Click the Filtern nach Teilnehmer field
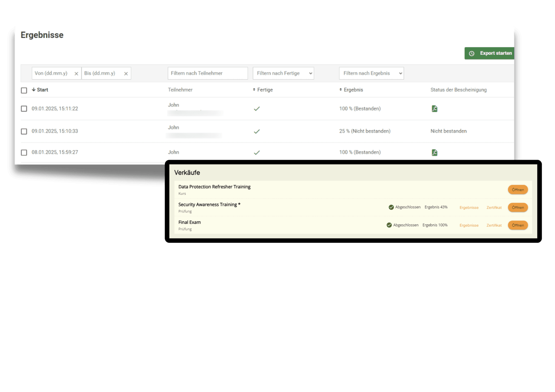 coord(208,73)
